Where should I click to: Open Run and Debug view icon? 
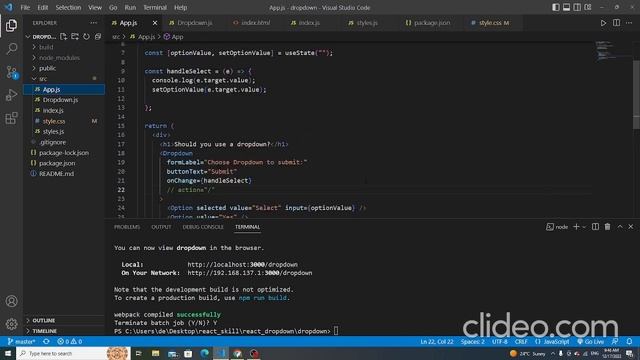11,95
